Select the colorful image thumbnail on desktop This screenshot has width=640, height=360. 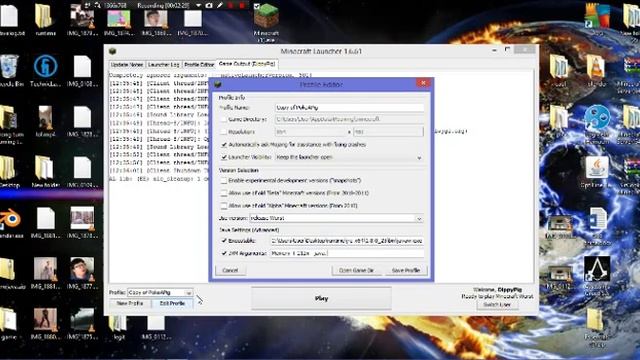point(118,20)
